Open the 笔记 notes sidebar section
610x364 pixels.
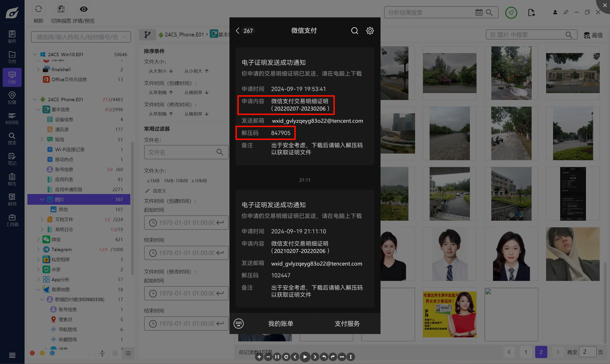(x=12, y=159)
